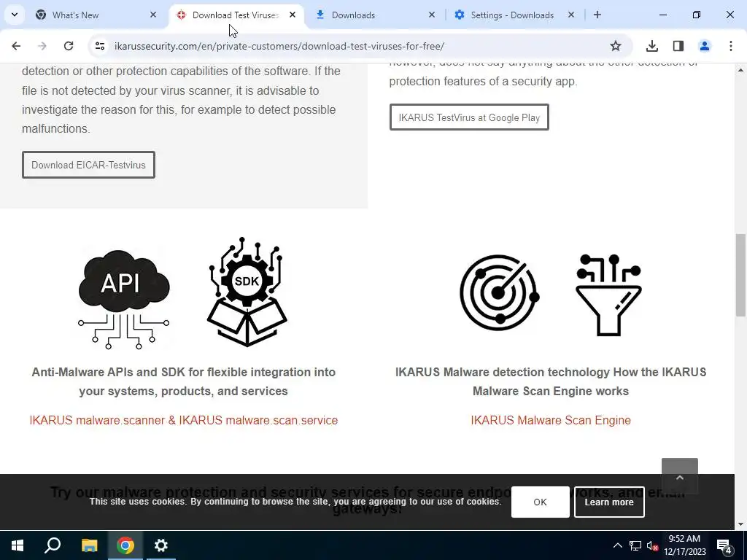The height and width of the screenshot is (560, 747).
Task: Open a new browser tab
Action: click(x=597, y=15)
